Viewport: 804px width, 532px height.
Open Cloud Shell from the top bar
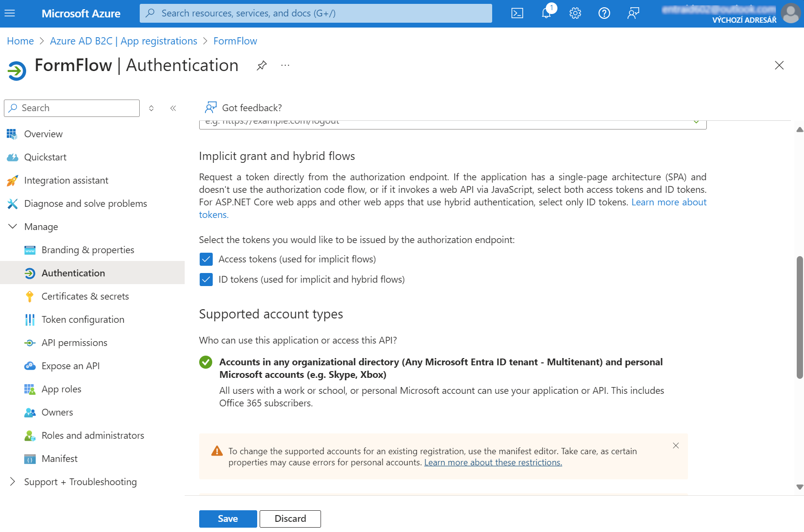517,13
